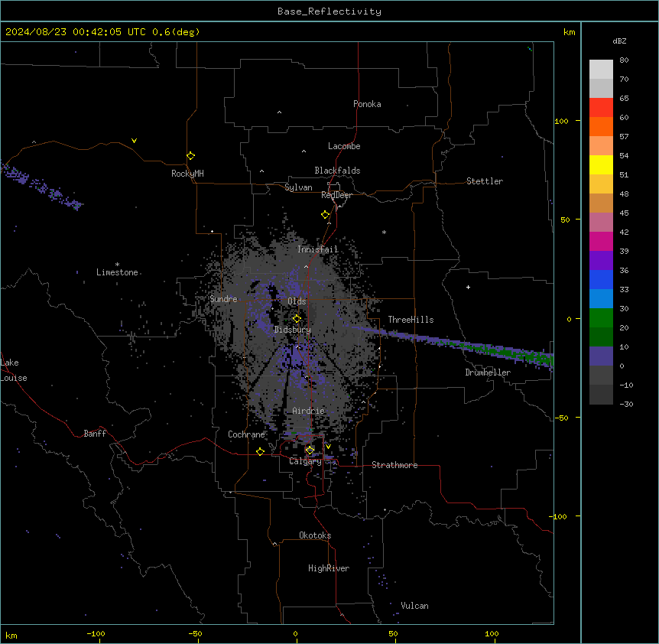Click the red 65 dBZ color swatch
This screenshot has width=659, height=644.
(x=601, y=108)
